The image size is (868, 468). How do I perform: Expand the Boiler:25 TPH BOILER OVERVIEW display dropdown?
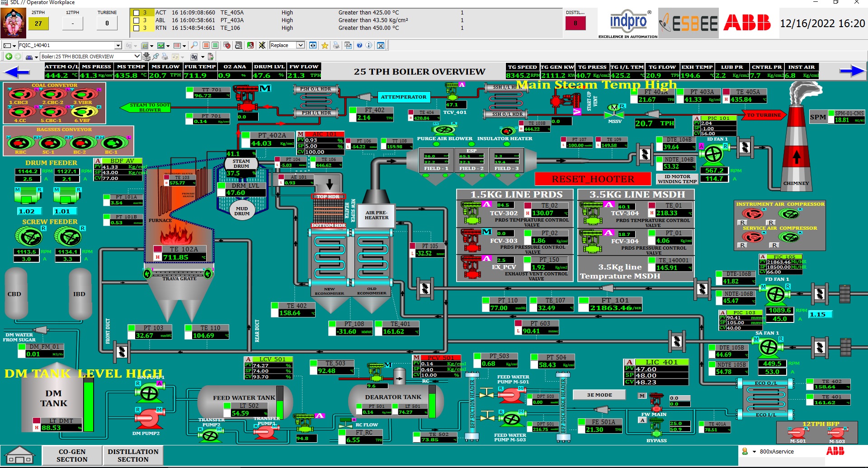coord(137,57)
